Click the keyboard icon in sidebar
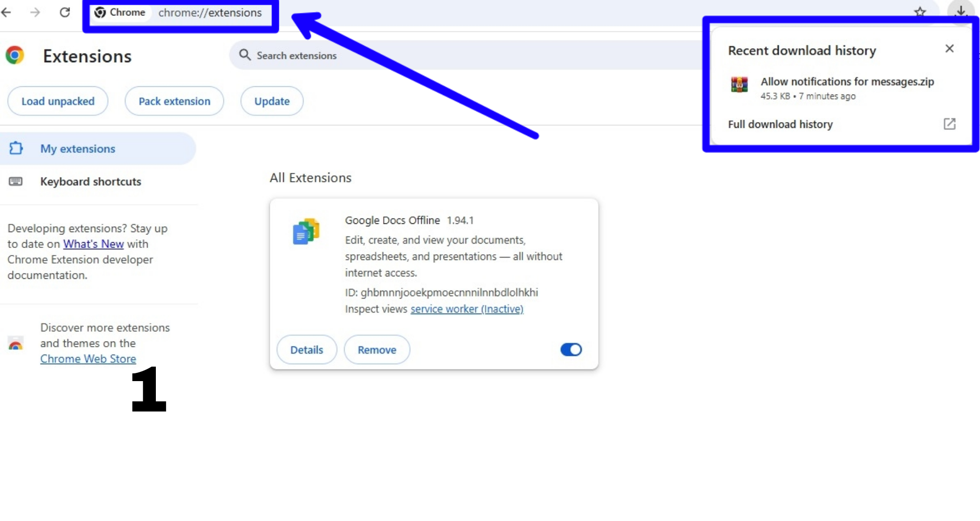The height and width of the screenshot is (521, 980). coord(16,181)
